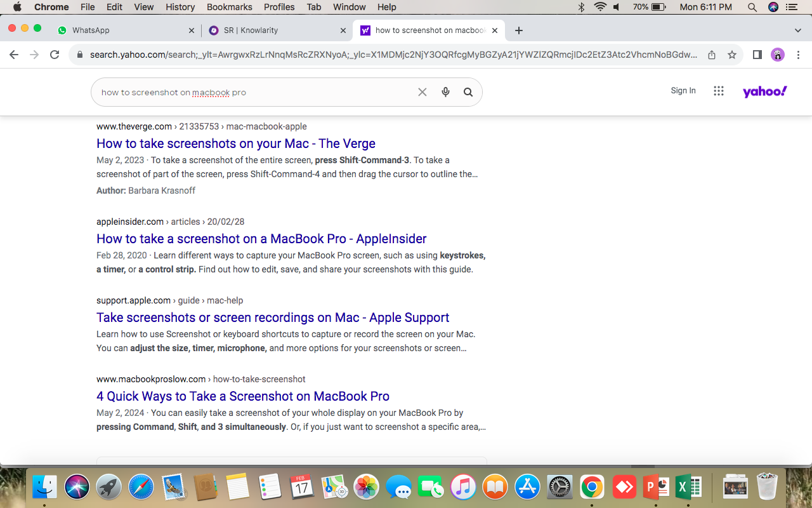
Task: Open Messages from the dock
Action: 398,487
